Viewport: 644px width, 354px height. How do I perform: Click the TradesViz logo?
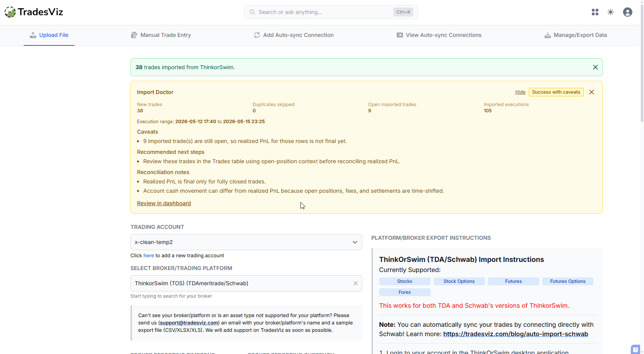pyautogui.click(x=34, y=12)
